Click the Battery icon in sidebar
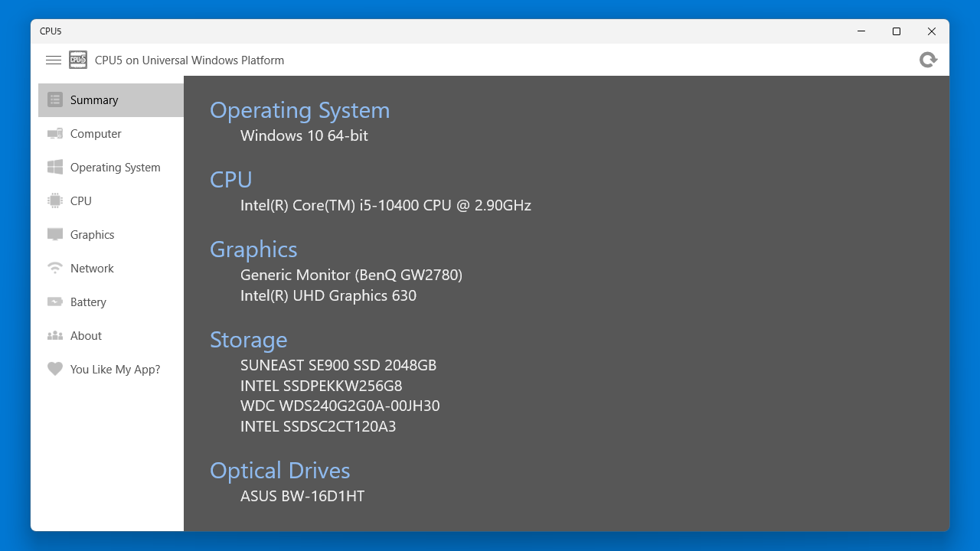This screenshot has height=551, width=980. click(54, 302)
